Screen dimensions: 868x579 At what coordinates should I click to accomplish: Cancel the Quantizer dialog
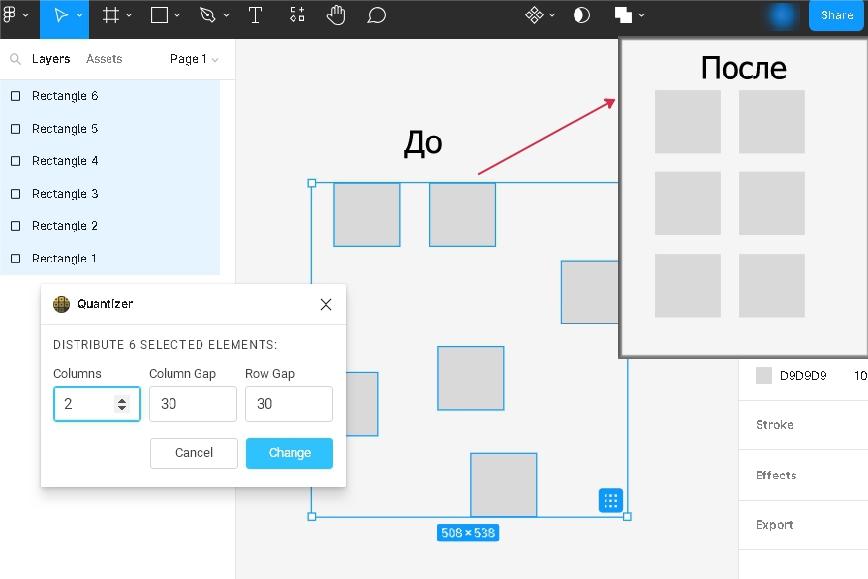[x=194, y=453]
